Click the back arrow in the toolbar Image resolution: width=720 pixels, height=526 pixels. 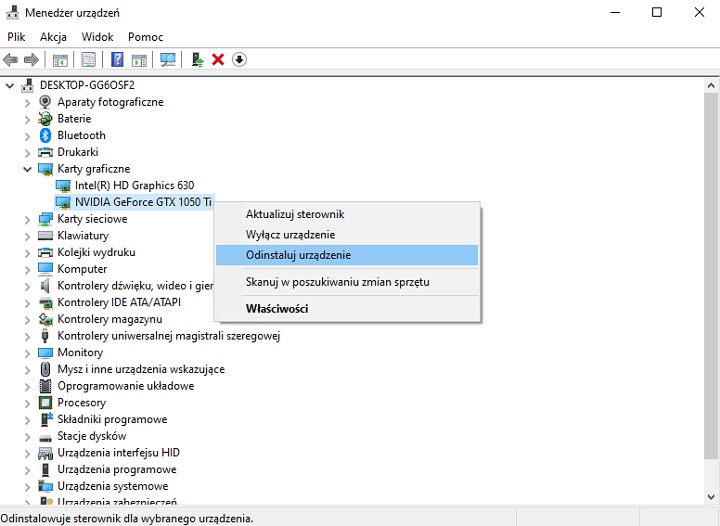[x=11, y=60]
